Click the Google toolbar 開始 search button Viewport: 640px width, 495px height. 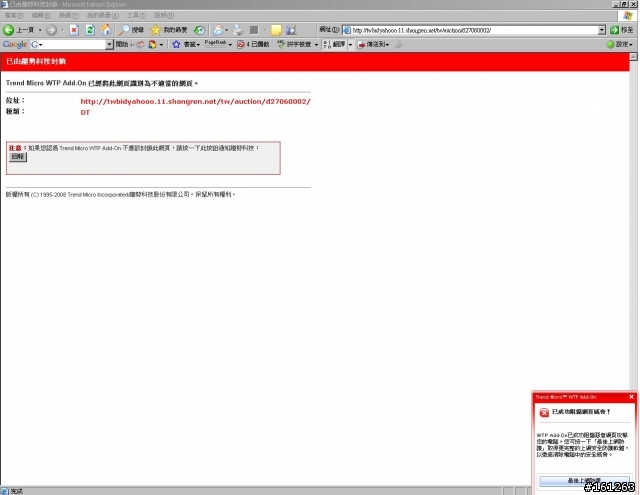click(122, 44)
